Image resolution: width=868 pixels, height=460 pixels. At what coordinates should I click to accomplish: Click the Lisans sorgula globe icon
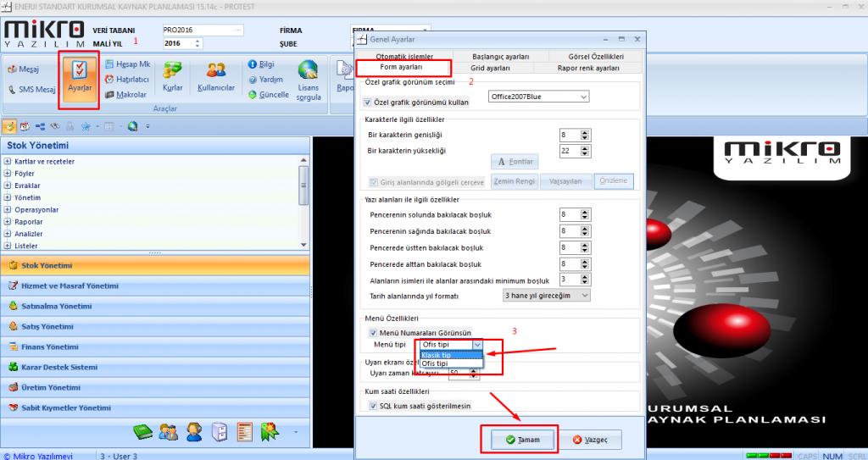click(x=308, y=78)
